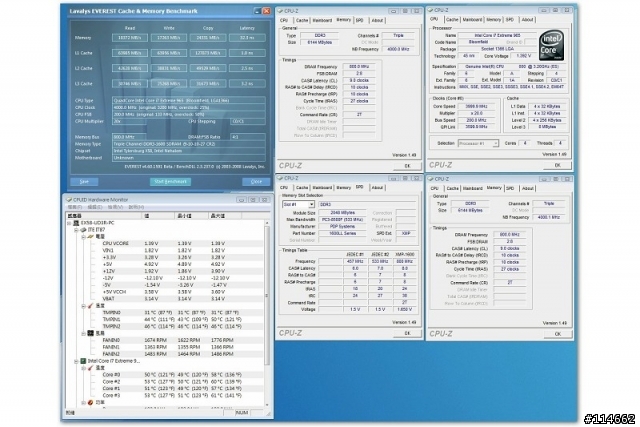Viewport: 640px width, 427px height.
Task: Click OK in the CPU-Z window under the processor window
Action: click(558, 334)
